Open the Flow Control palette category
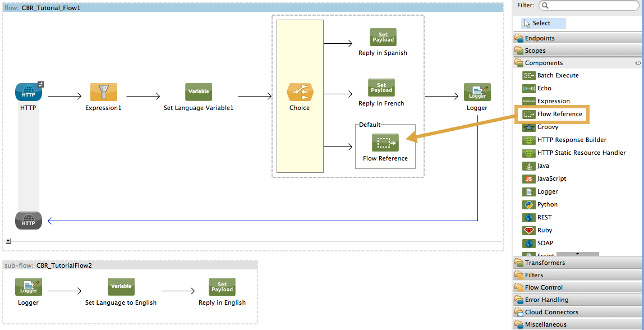 543,287
